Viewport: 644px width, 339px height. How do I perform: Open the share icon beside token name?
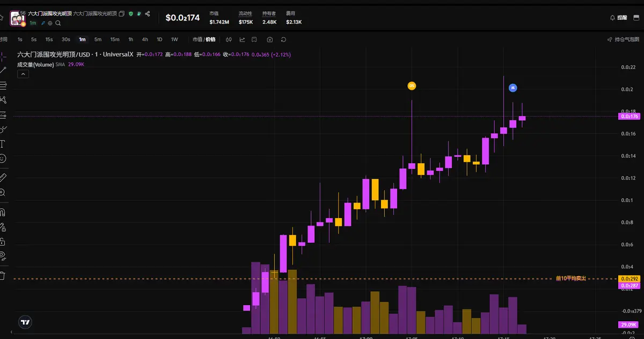coord(148,13)
